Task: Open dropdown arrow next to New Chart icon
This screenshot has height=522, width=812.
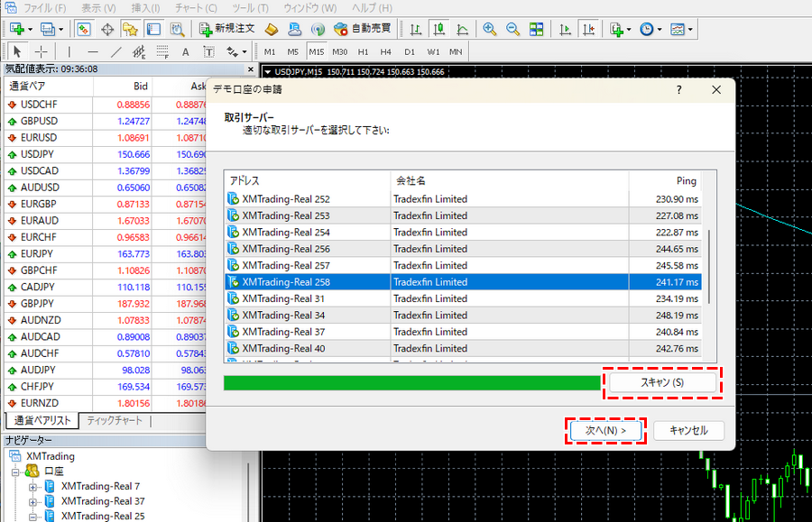Action: click(30, 30)
